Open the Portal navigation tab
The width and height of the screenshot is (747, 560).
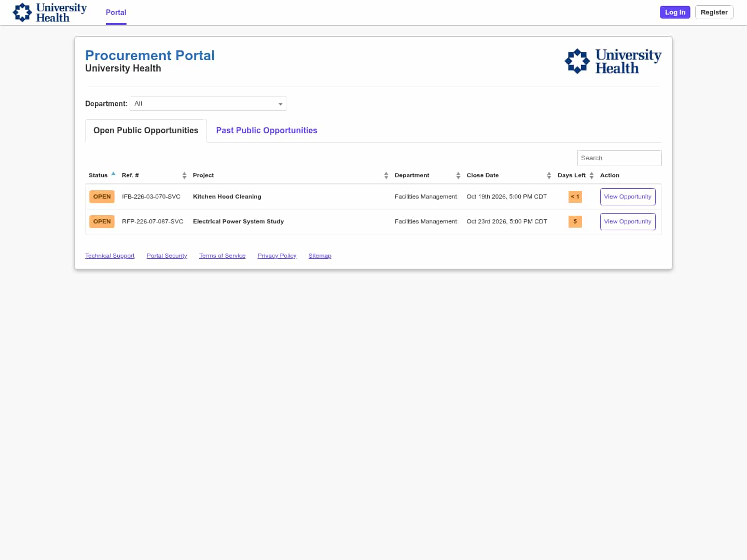pyautogui.click(x=116, y=12)
